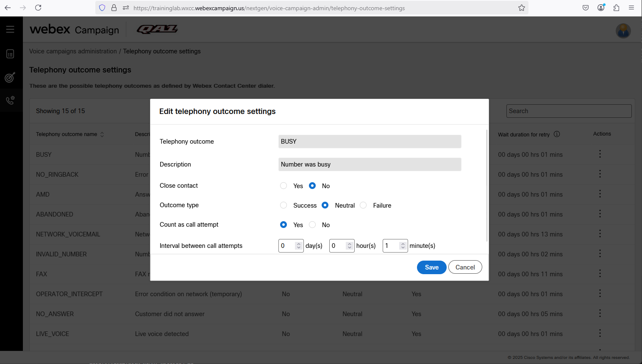Viewport: 642px width, 364px height.
Task: Click the campaign list sidebar icon
Action: coord(10,54)
